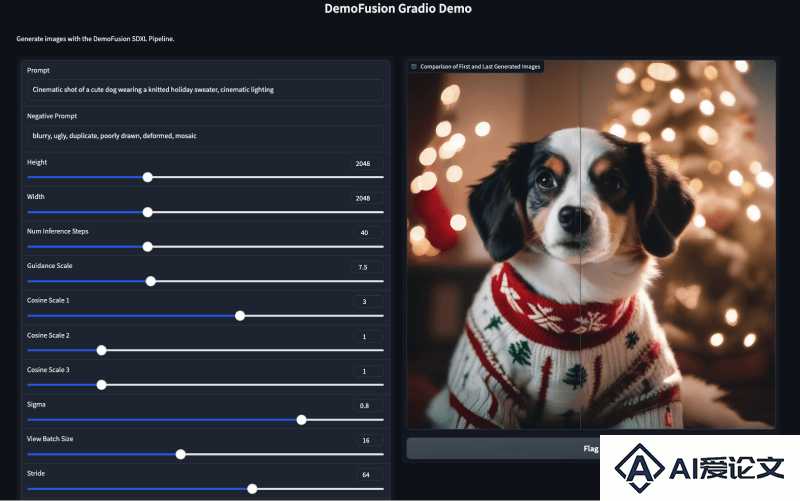The width and height of the screenshot is (800, 501).
Task: Click the image comparison divider line
Action: pos(581,245)
